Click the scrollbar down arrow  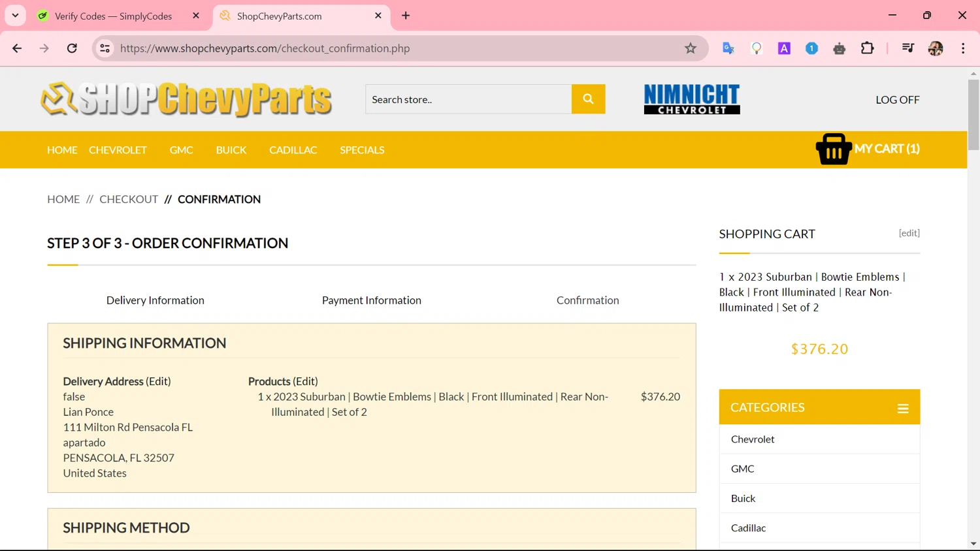click(973, 544)
